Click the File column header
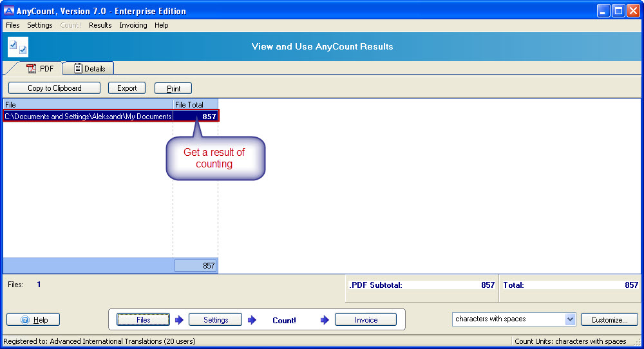644x349 pixels. tap(88, 105)
